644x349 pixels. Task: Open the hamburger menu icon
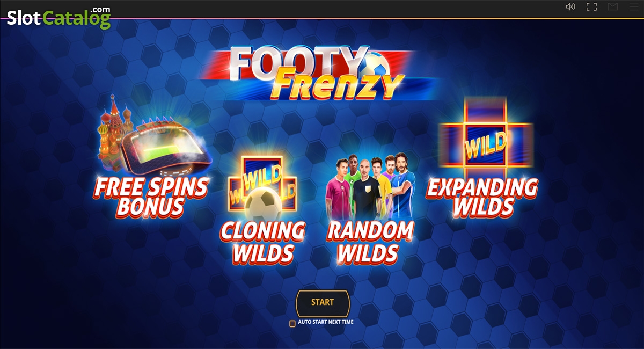[634, 7]
